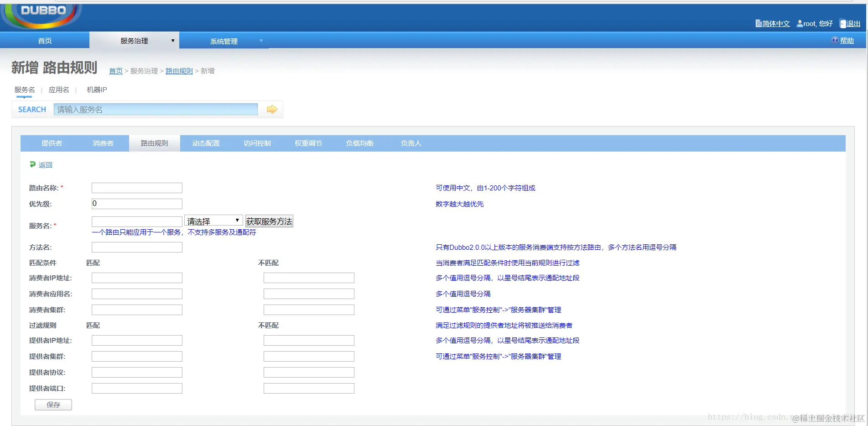Open the 服务治理 navigation menu

[x=134, y=41]
